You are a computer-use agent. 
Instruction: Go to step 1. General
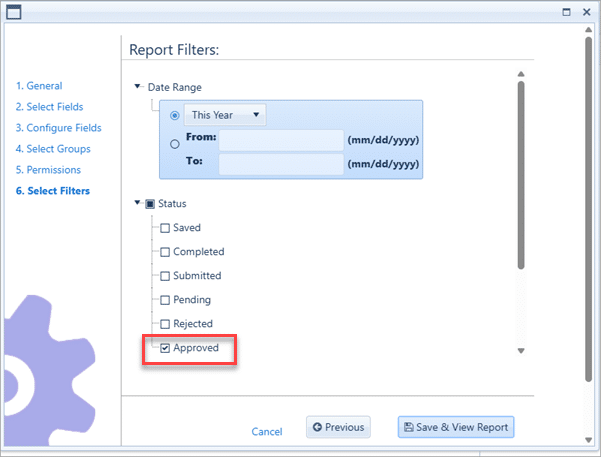click(39, 86)
